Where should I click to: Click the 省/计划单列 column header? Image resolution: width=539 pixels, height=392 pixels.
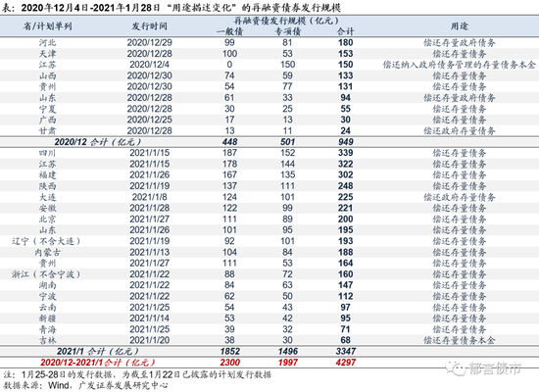point(47,26)
